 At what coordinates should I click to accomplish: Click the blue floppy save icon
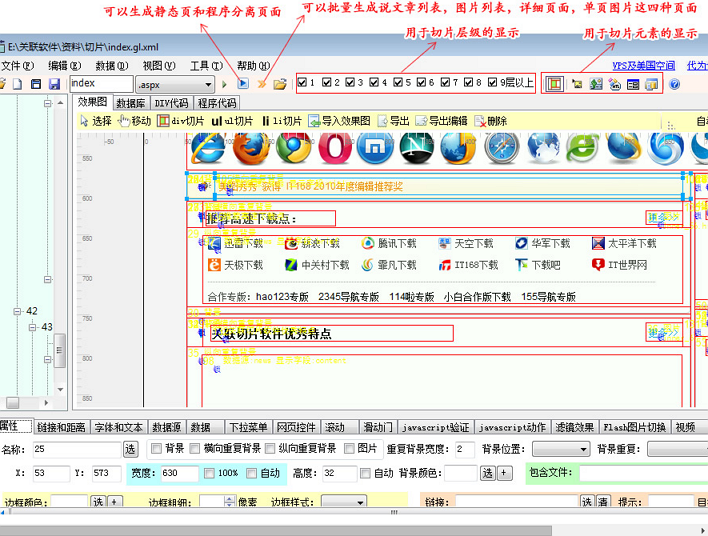pos(55,84)
